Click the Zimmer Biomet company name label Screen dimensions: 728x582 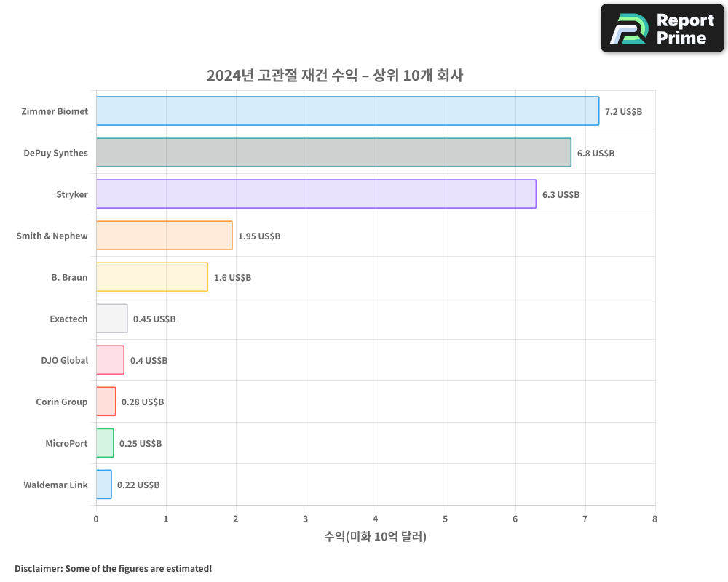coord(55,111)
